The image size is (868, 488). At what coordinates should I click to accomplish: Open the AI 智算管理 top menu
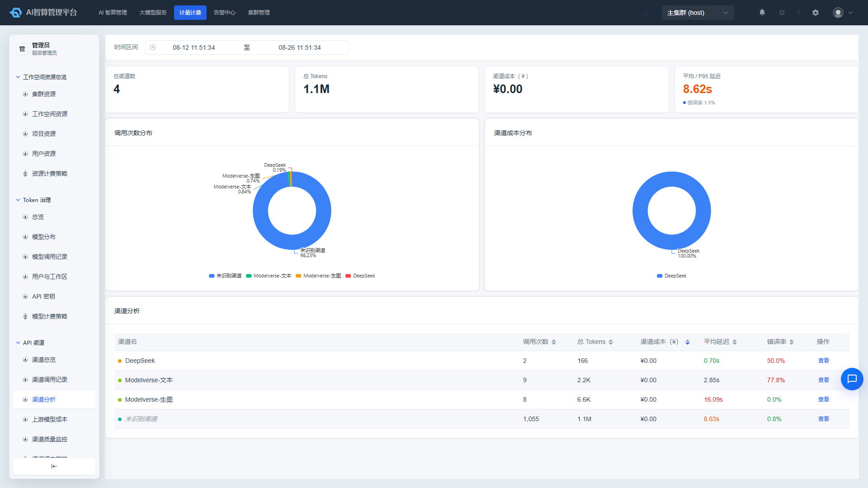113,13
